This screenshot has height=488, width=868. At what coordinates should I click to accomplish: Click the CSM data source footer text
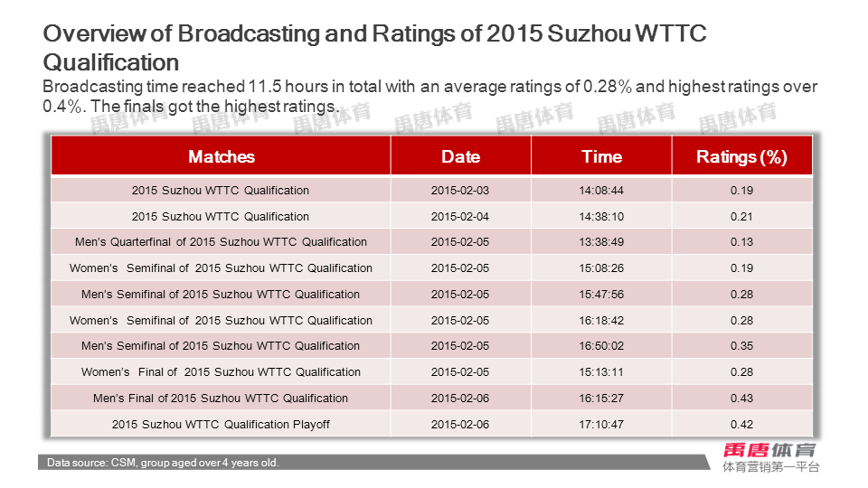[164, 463]
